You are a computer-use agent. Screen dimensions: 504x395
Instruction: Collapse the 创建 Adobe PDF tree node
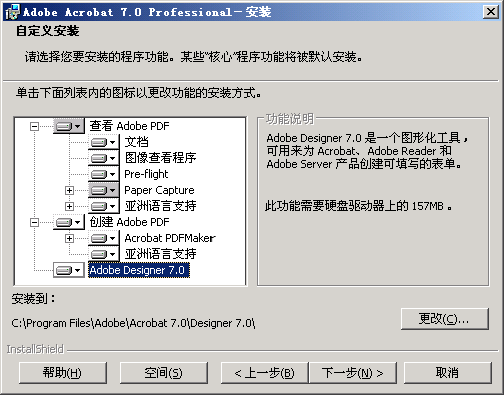[x=34, y=222]
